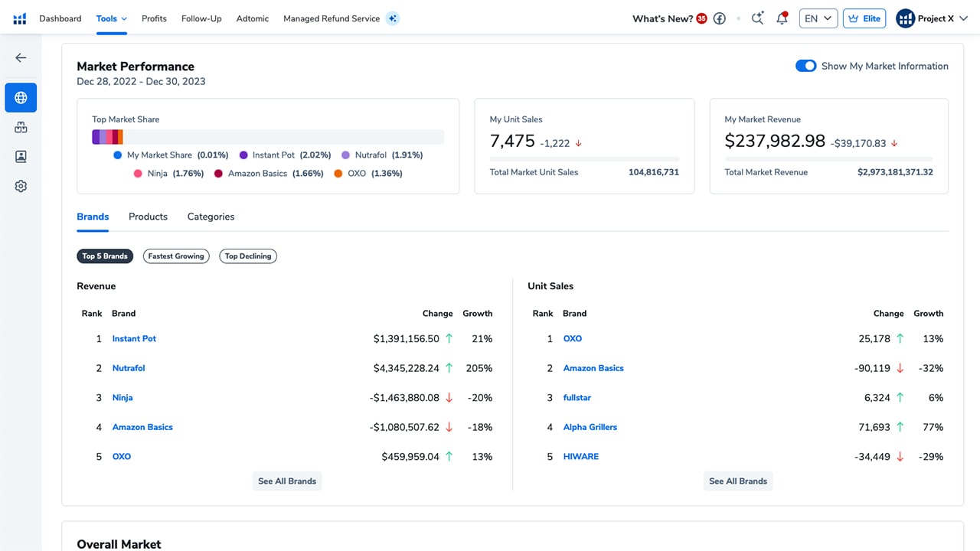The image size is (980, 551).
Task: Click red down arrow in HIWARE row
Action: pos(900,457)
